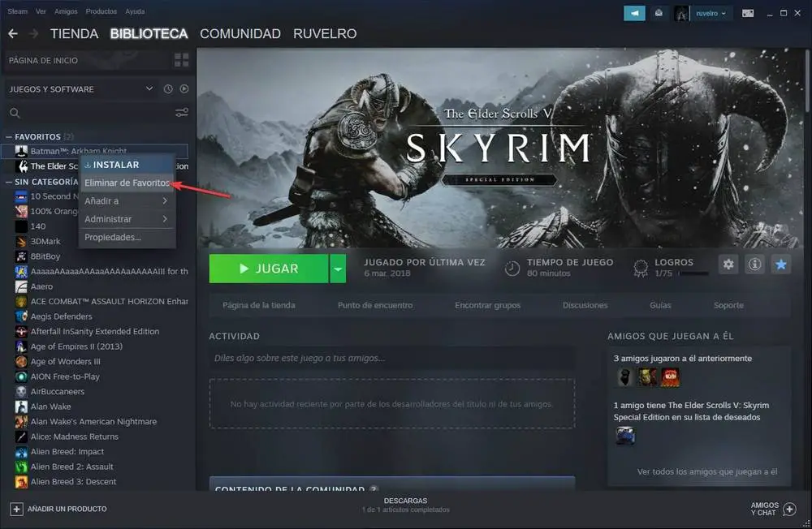Click the Alice: Madness Returns icon
This screenshot has width=812, height=529.
coord(21,437)
